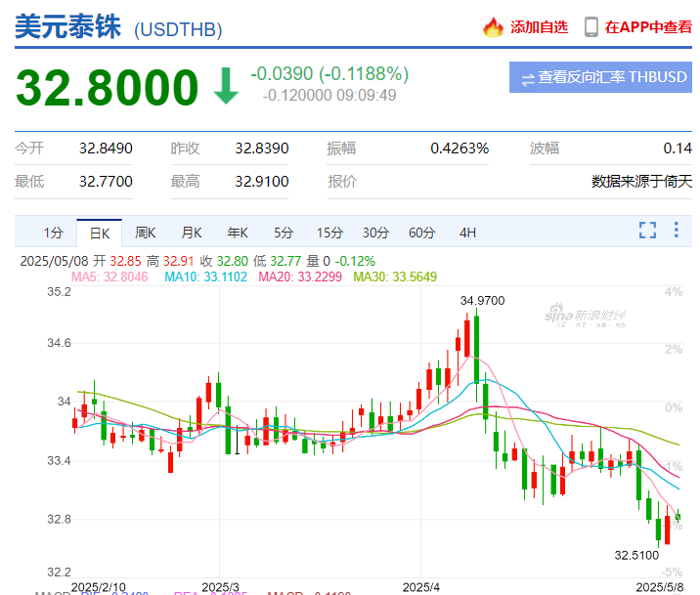Click the 2025/3 date axis label
The height and width of the screenshot is (595, 700).
coord(221,587)
